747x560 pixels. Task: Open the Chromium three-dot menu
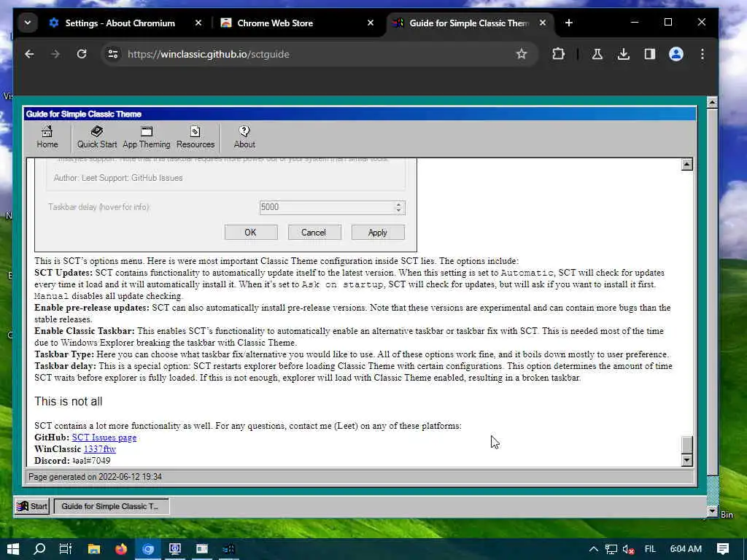tap(703, 54)
